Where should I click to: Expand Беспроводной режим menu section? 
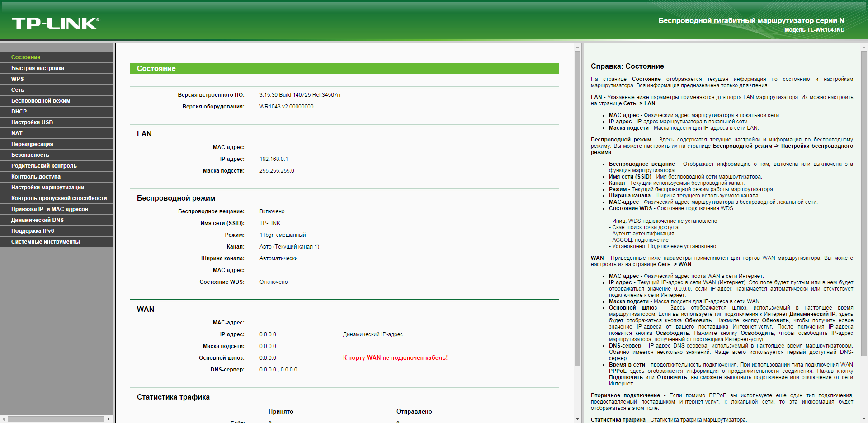tap(41, 101)
